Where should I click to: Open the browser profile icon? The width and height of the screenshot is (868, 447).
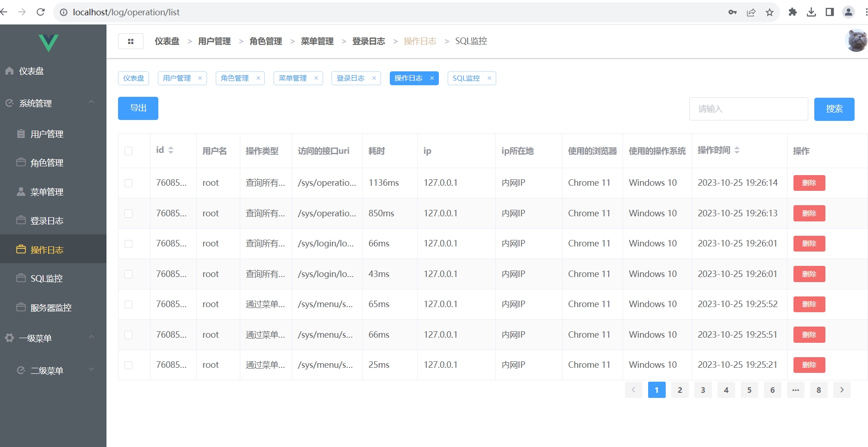[x=848, y=12]
